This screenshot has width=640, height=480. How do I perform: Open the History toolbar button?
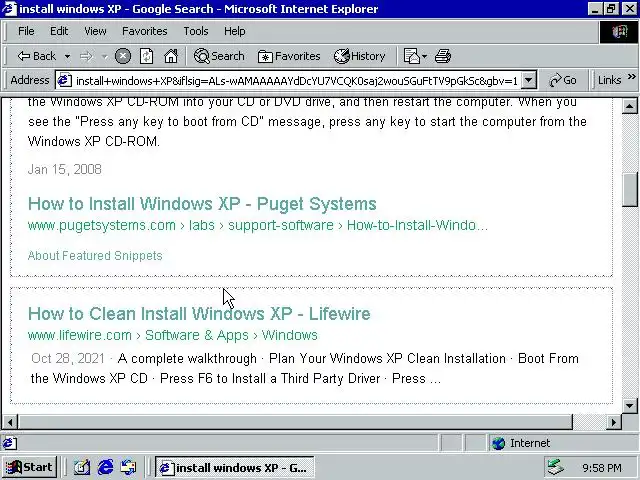[360, 56]
